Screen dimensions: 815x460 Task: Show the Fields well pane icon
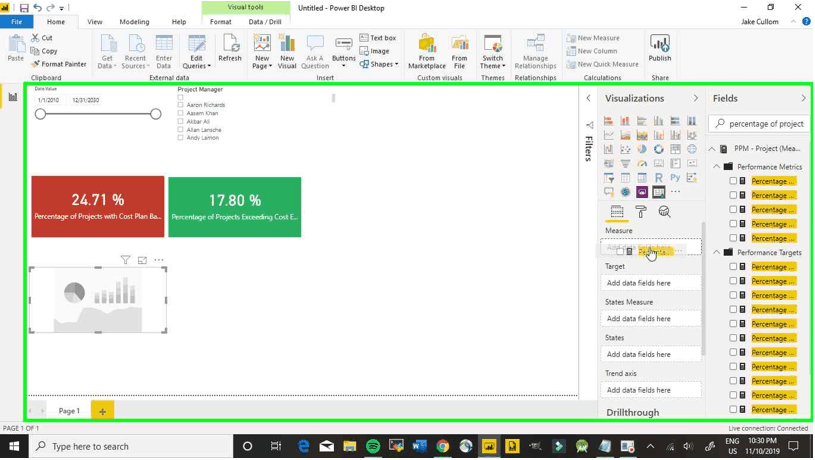(617, 212)
